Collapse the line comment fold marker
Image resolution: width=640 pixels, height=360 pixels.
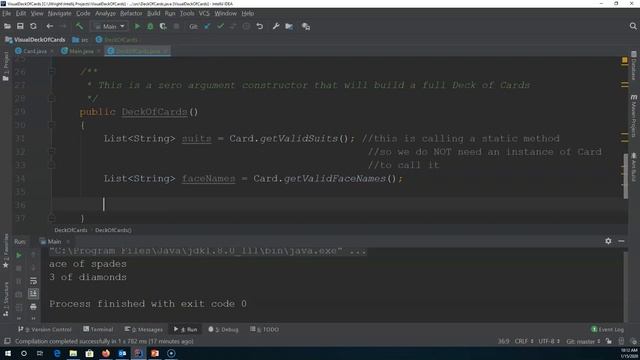coord(52,151)
